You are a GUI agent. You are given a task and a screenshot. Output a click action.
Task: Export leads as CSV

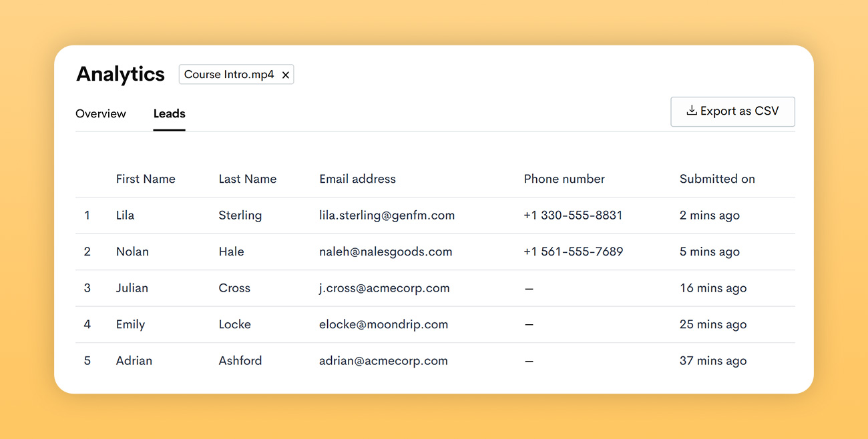[732, 111]
